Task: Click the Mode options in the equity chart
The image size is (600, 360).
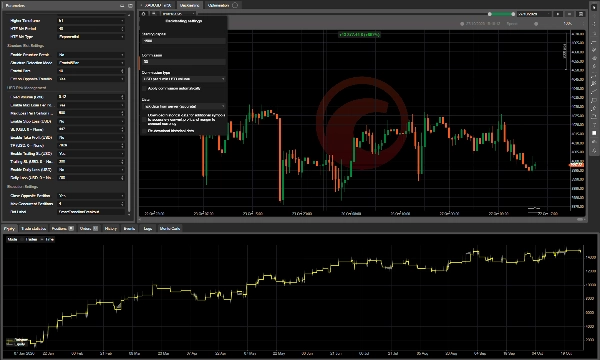Action: pos(30,239)
